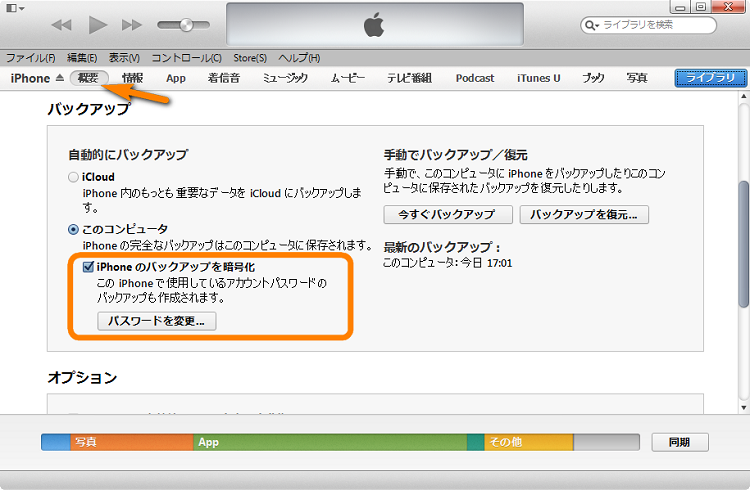Adjust the volume slider knob
The image size is (750, 490).
click(x=186, y=25)
